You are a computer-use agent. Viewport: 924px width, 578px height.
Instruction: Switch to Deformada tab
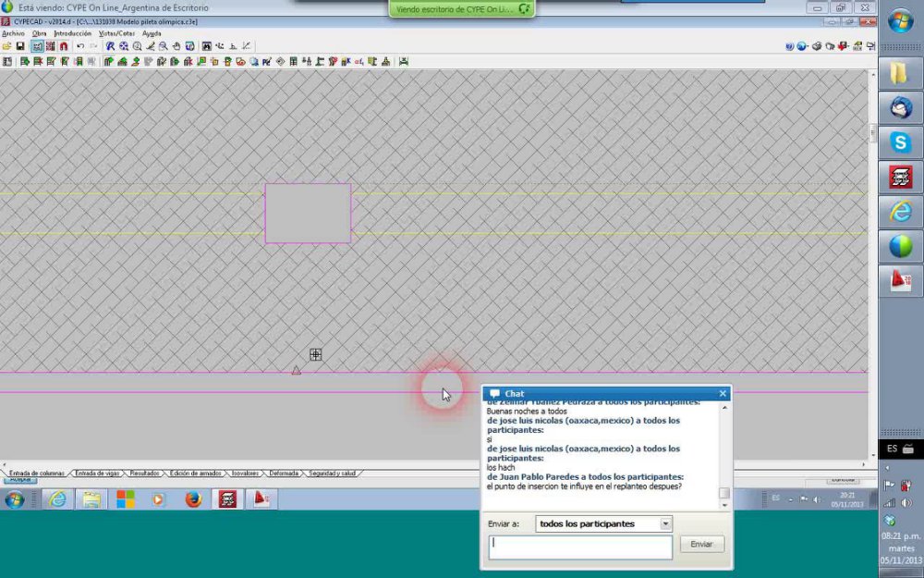tap(284, 473)
